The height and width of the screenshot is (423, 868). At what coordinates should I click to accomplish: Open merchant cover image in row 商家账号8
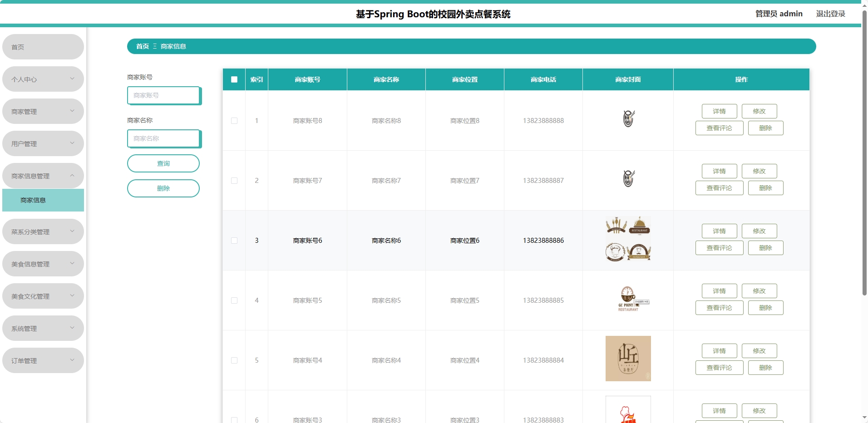pyautogui.click(x=628, y=119)
